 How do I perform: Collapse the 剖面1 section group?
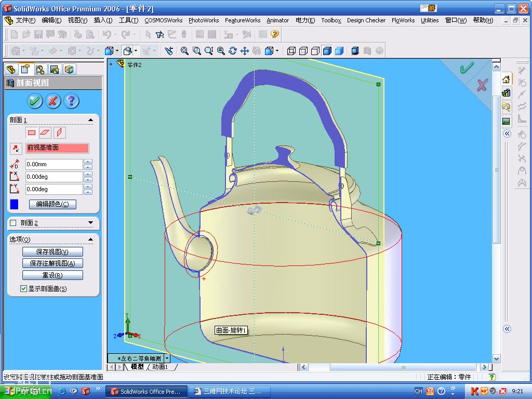point(91,120)
